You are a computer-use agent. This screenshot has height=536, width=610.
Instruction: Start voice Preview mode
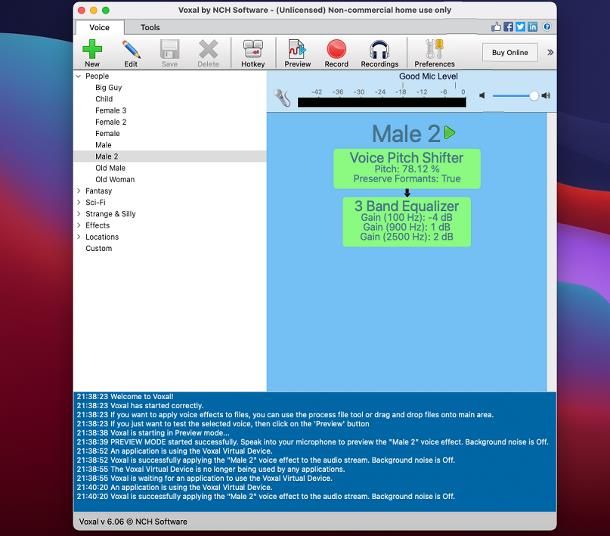(x=298, y=53)
